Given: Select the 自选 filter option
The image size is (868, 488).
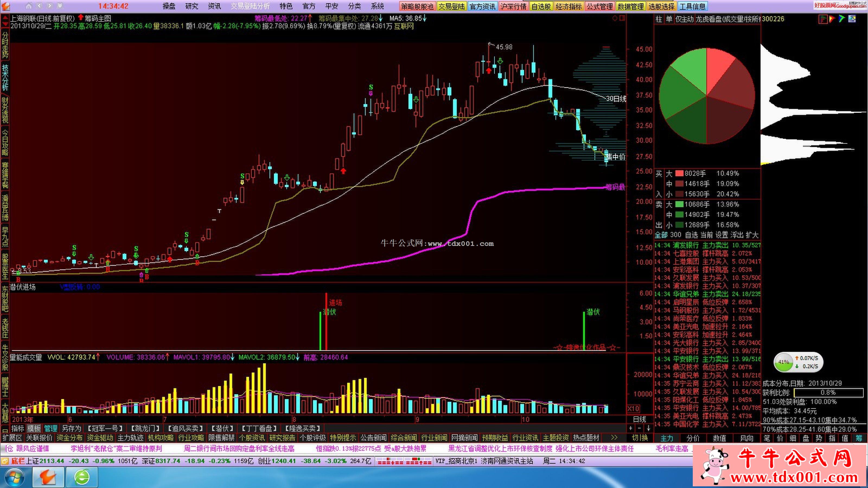Looking at the screenshot, I should pyautogui.click(x=691, y=235).
